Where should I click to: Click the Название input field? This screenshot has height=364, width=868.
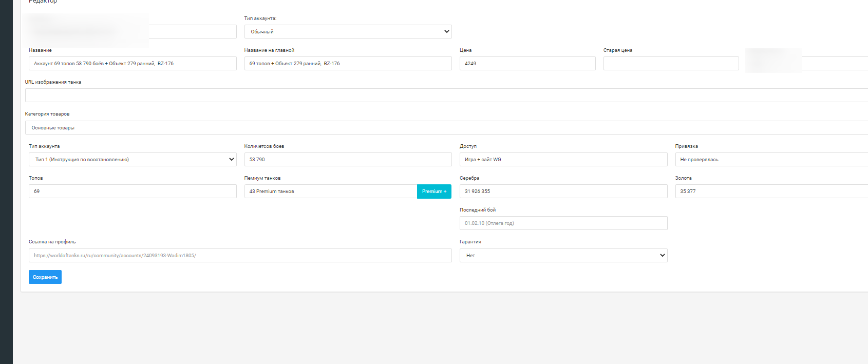133,64
